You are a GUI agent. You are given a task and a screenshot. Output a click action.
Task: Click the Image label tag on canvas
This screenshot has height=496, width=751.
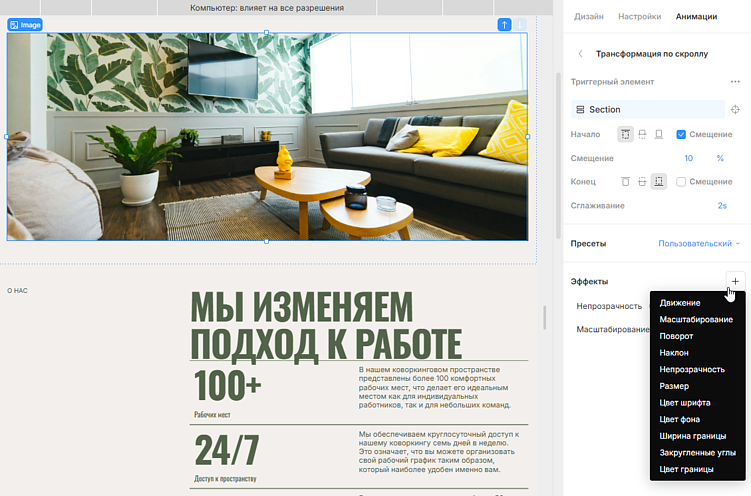[25, 25]
